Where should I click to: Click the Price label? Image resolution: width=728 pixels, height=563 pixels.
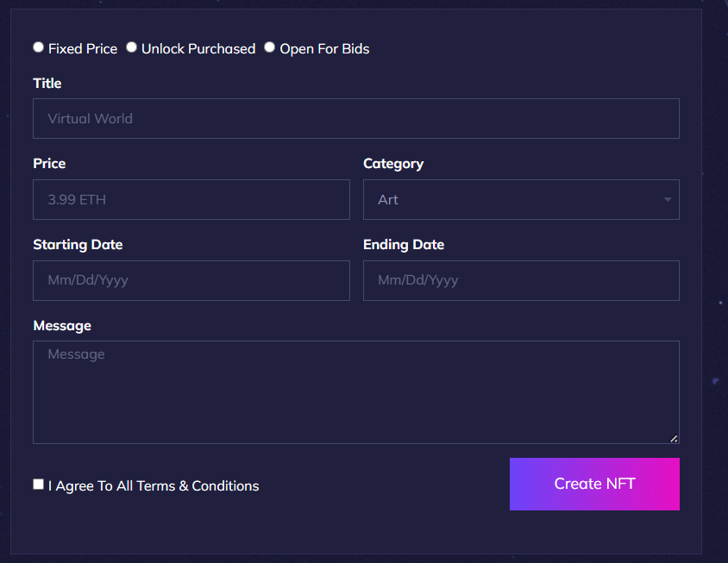coord(49,163)
